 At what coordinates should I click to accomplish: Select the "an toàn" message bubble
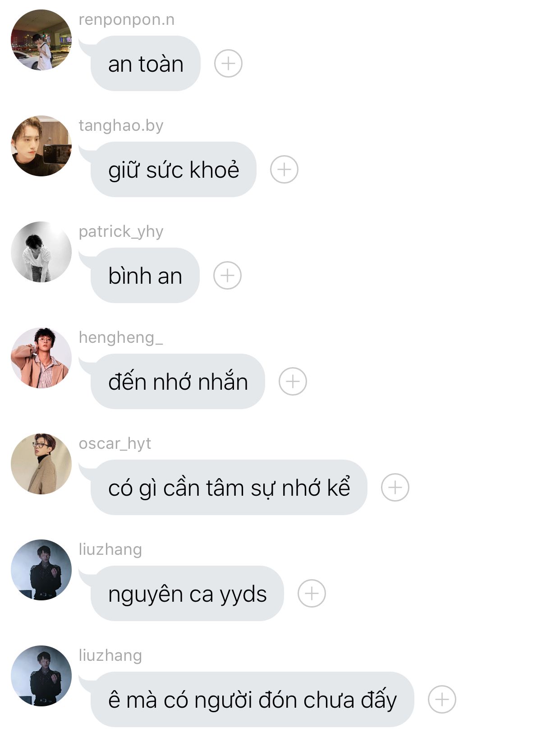pos(145,64)
